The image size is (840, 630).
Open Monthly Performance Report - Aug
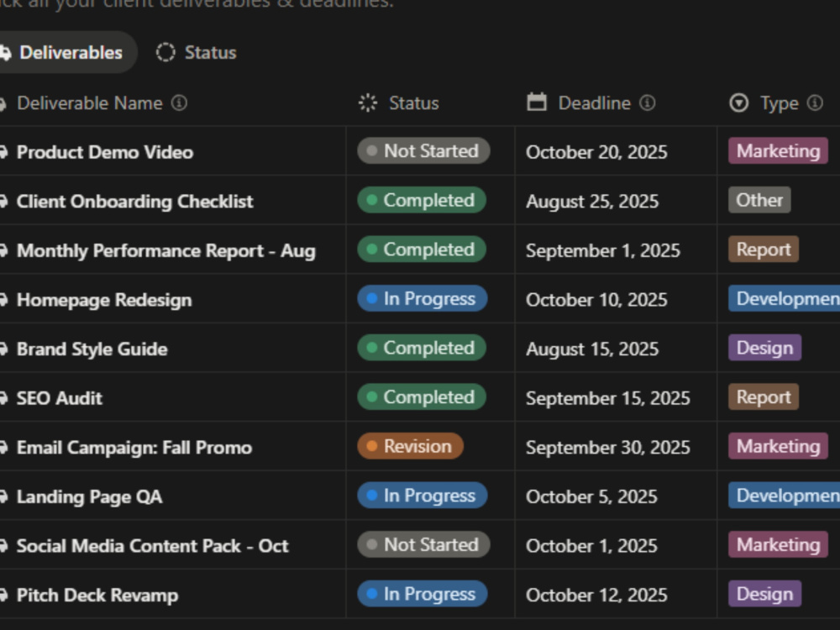166,250
